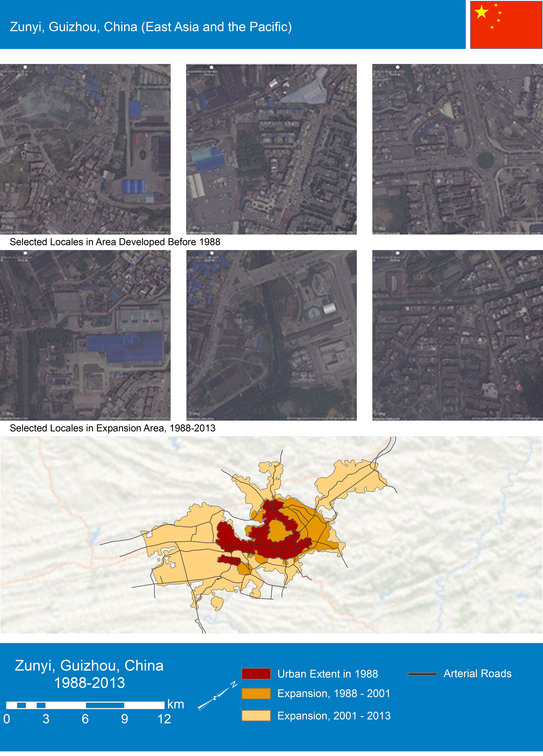Click 'Urban Extent in 1988' legend label
The image size is (543, 756).
[x=327, y=674]
